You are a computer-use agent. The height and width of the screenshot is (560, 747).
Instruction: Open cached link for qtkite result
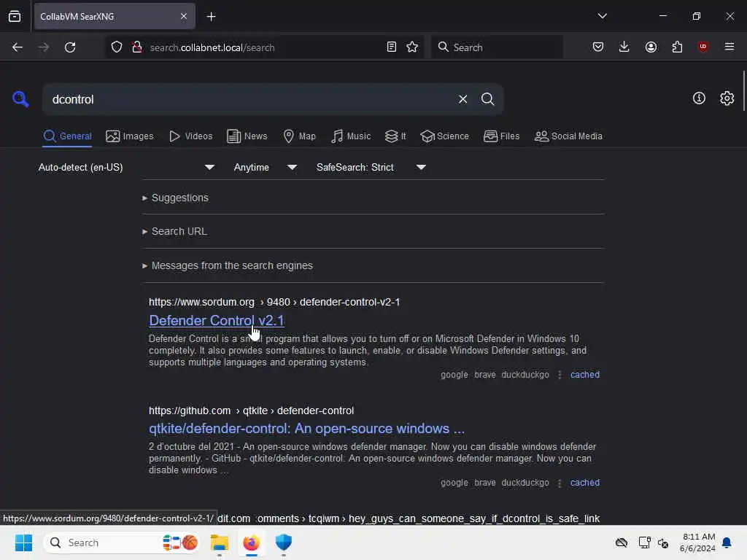click(585, 483)
